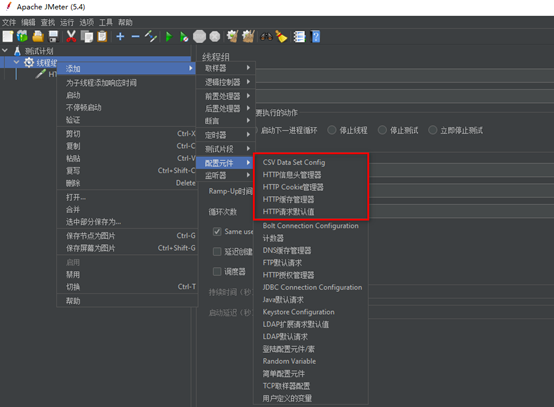Choose HTTP缓存管理器
Viewport: 554px width, 407px height.
pyautogui.click(x=311, y=199)
